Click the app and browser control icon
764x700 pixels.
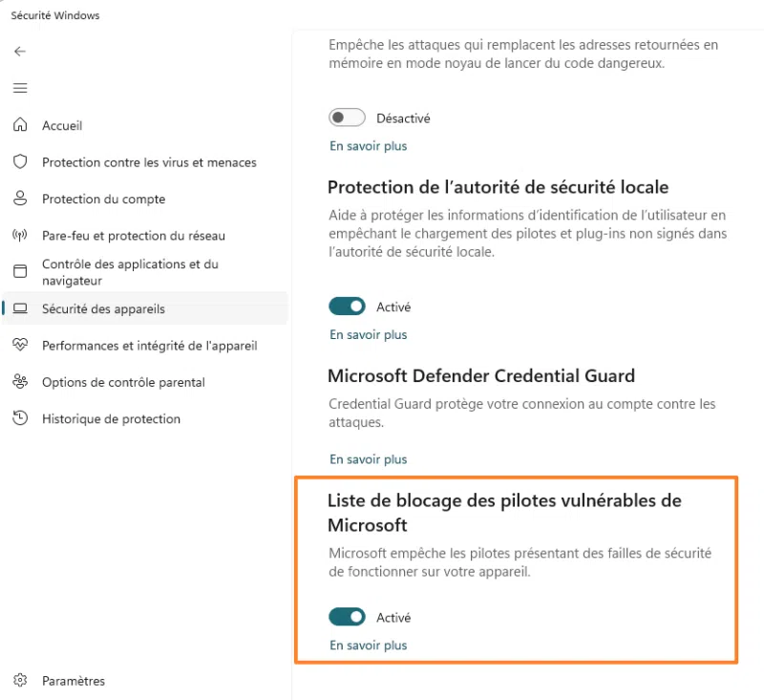pos(20,272)
